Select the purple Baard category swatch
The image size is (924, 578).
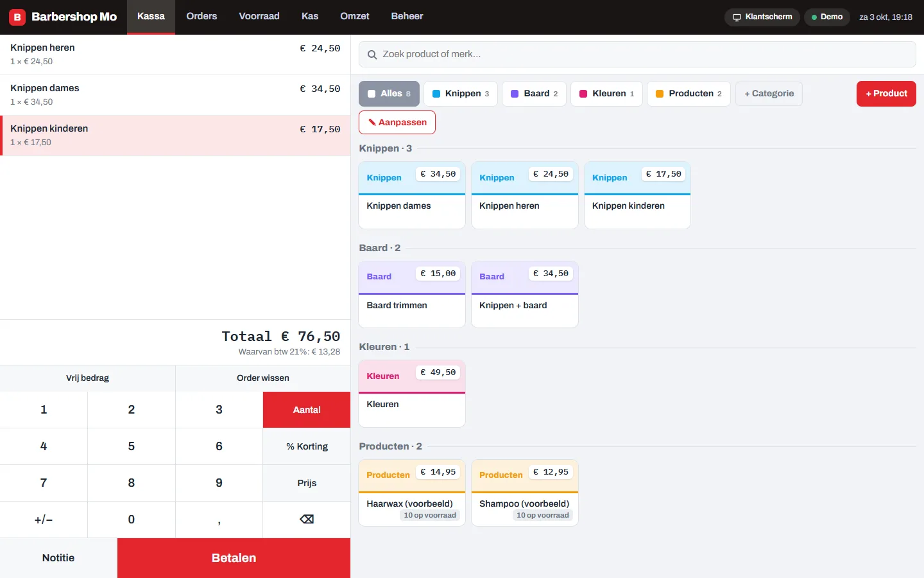515,94
